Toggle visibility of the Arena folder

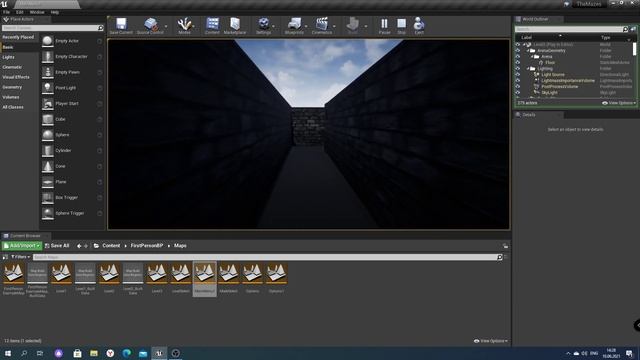518,57
